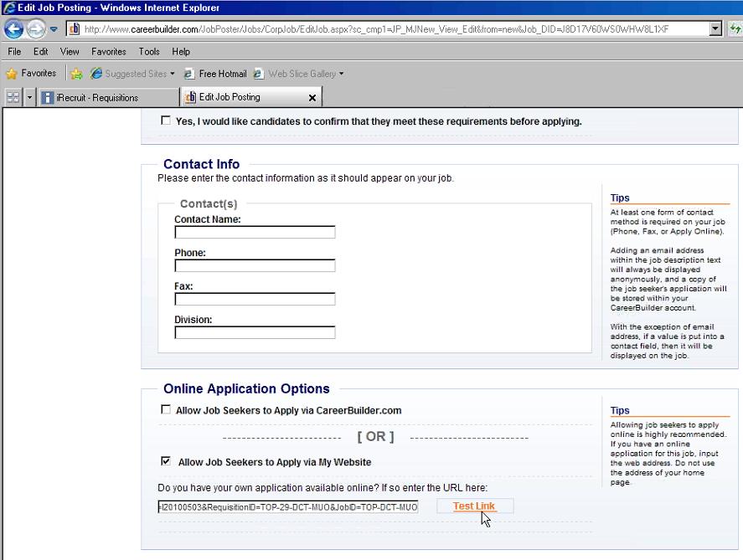743x560 pixels.
Task: Click the browser Back arrow button
Action: tap(13, 29)
